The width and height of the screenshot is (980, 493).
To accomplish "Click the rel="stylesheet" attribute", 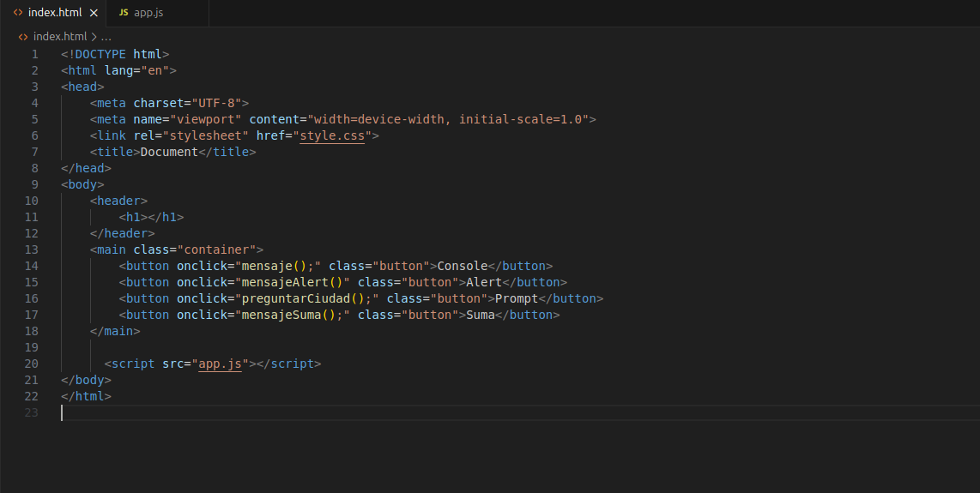I will pyautogui.click(x=191, y=135).
